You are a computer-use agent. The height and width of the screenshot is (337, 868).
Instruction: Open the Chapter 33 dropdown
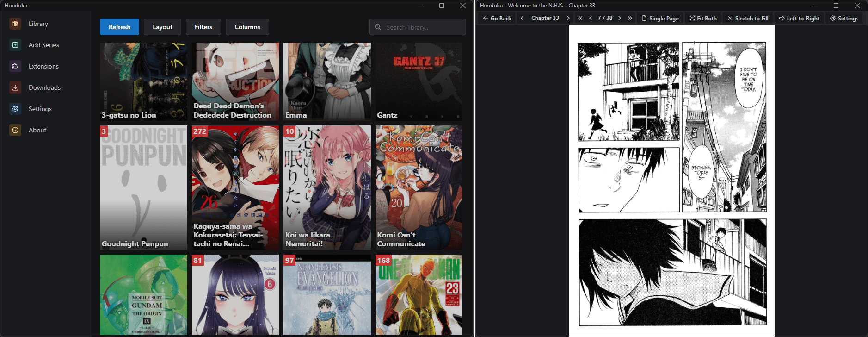(545, 18)
